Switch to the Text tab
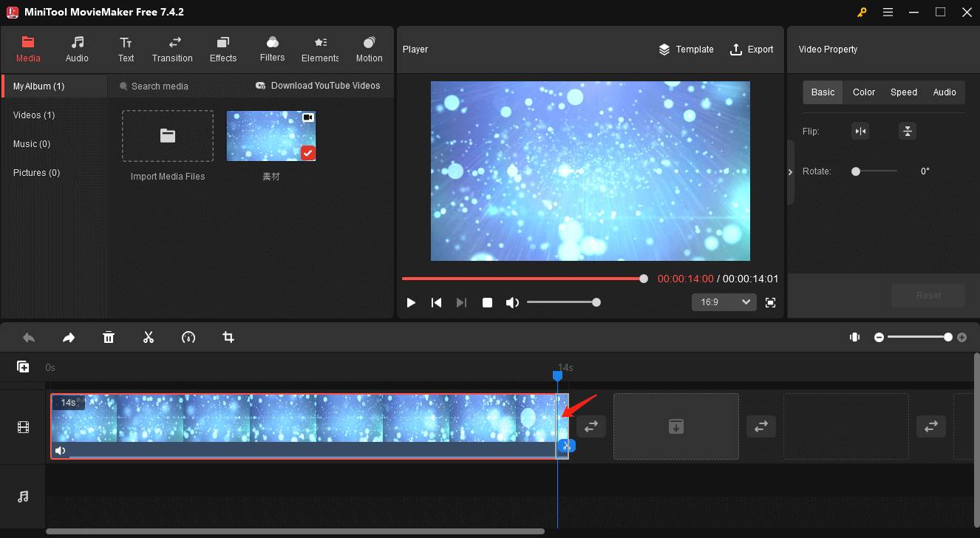The height and width of the screenshot is (538, 980). point(126,50)
